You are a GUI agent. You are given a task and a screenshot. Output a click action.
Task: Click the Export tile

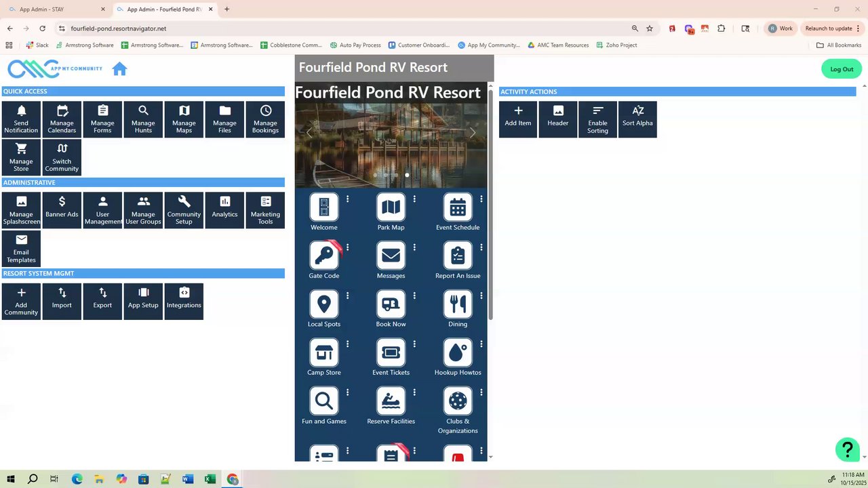tap(102, 301)
